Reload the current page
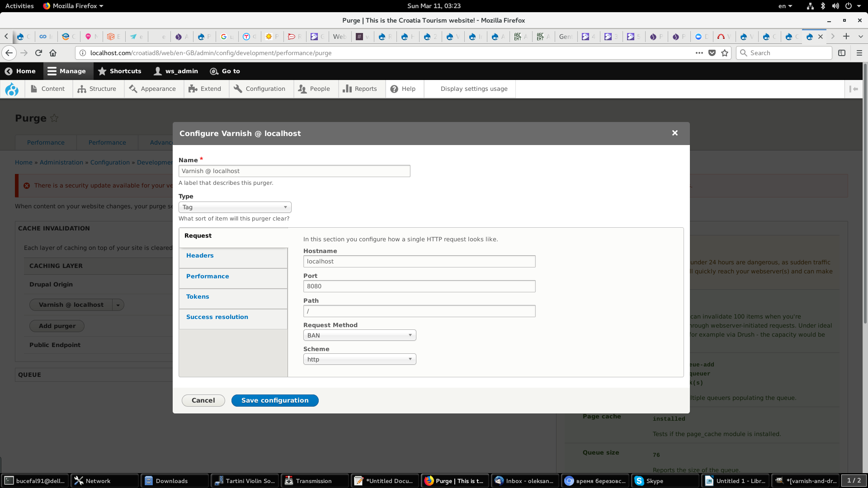Viewport: 868px width, 488px height. (x=38, y=53)
